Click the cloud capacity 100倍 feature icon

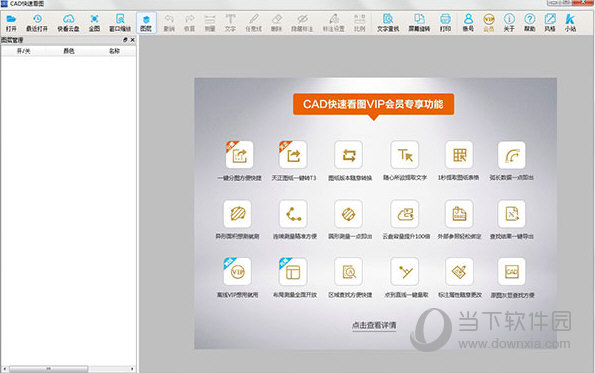coord(405,214)
